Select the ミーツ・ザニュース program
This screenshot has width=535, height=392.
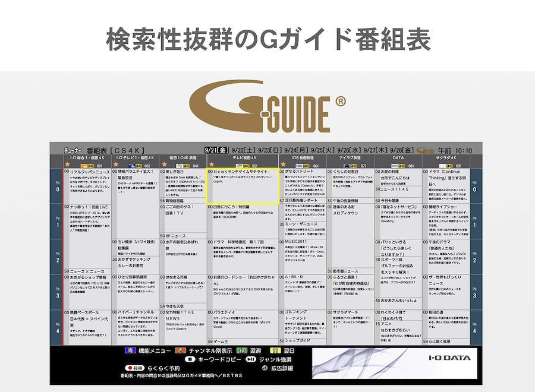click(303, 230)
